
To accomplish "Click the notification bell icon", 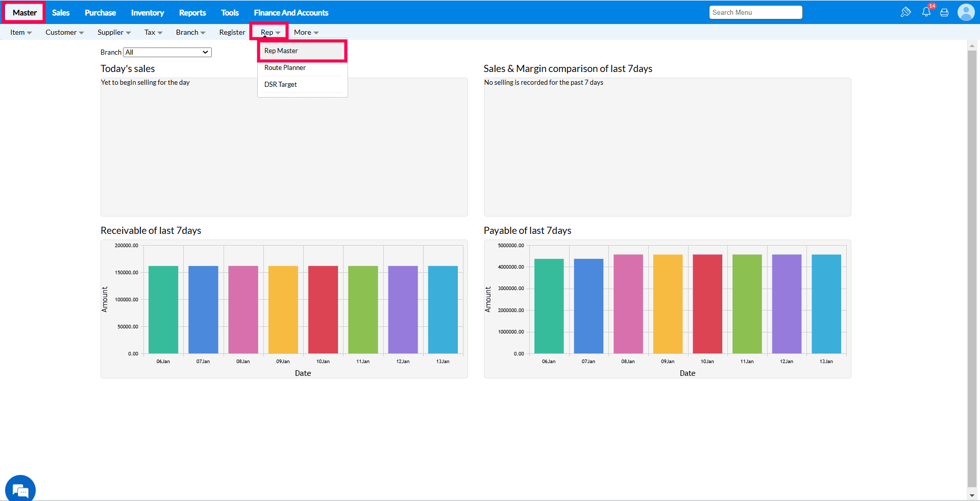I will [926, 12].
